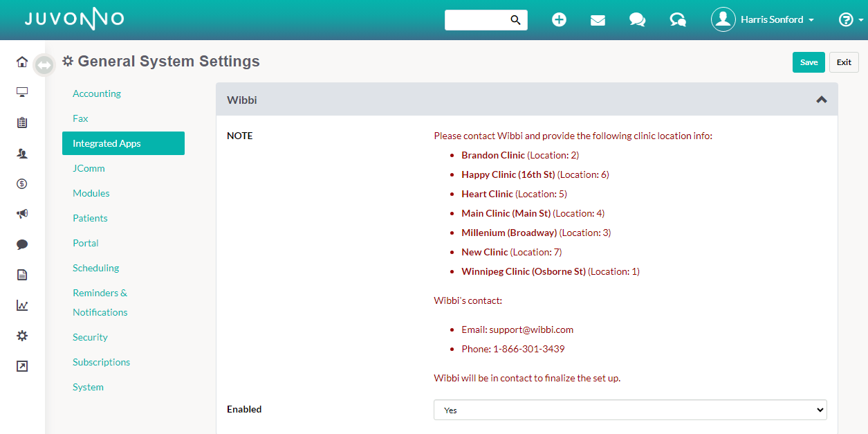Screen dimensions: 868x434
Task: Open the chat bubbles icon in header
Action: coord(637,20)
